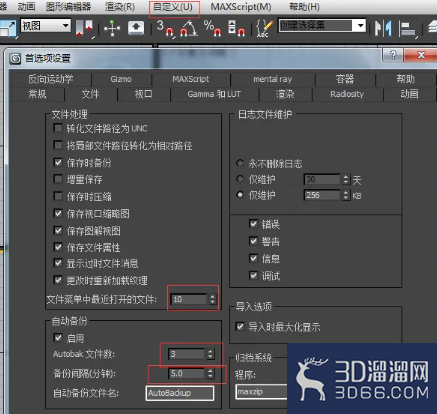Click the use pivot point center icon
Viewport: 437px width, 414px height.
pos(85,28)
